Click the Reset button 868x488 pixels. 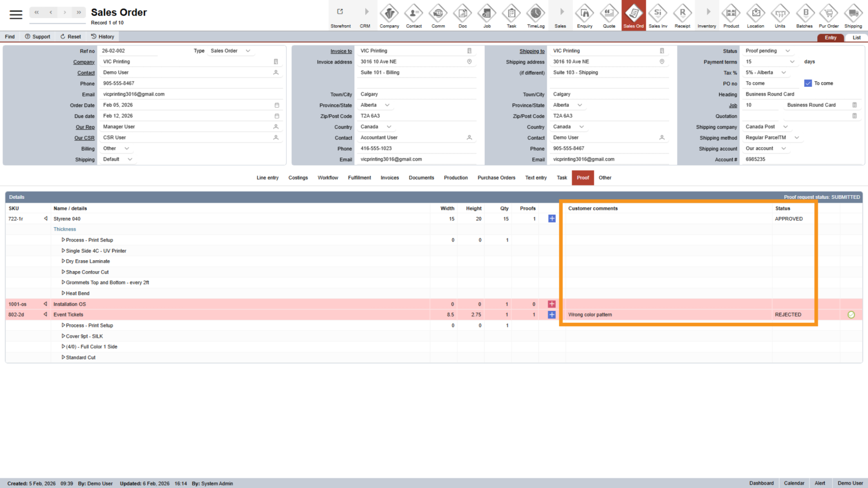click(70, 37)
